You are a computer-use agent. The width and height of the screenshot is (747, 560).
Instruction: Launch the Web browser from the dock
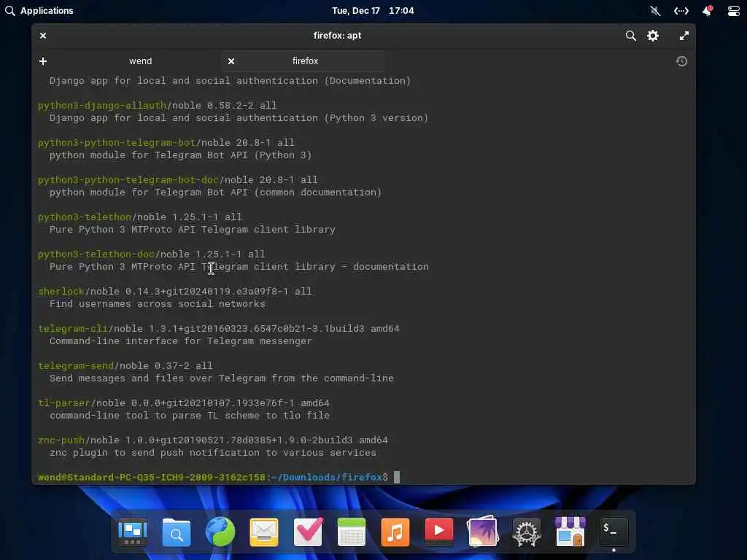click(220, 532)
